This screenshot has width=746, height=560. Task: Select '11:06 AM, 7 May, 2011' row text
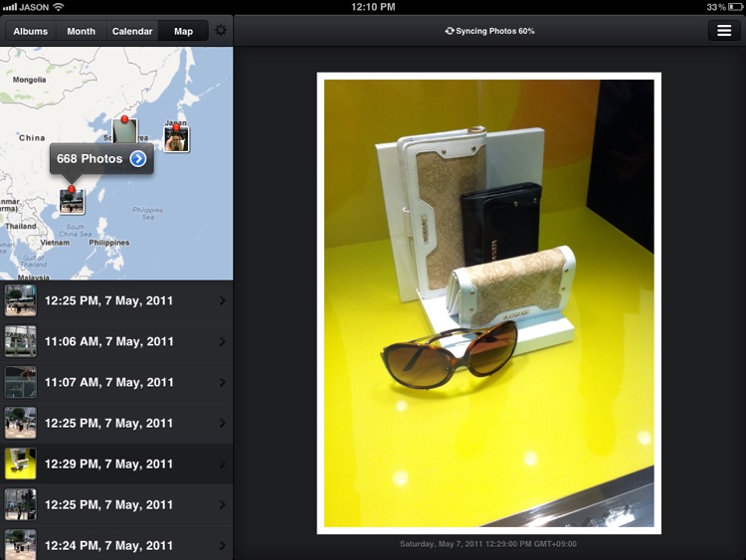(x=109, y=341)
